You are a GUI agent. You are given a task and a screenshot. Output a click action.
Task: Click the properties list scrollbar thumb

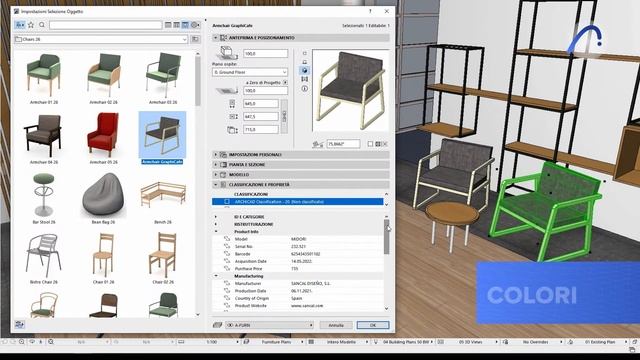(387, 237)
